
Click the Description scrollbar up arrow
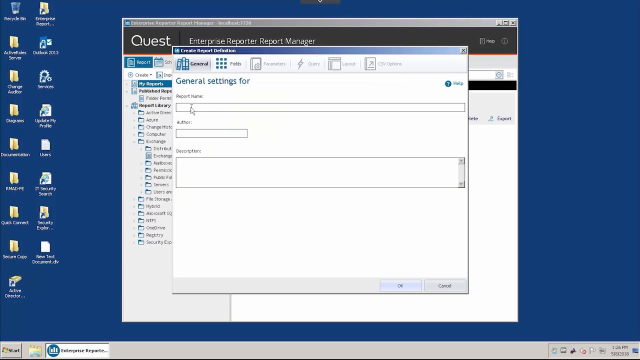pos(461,161)
